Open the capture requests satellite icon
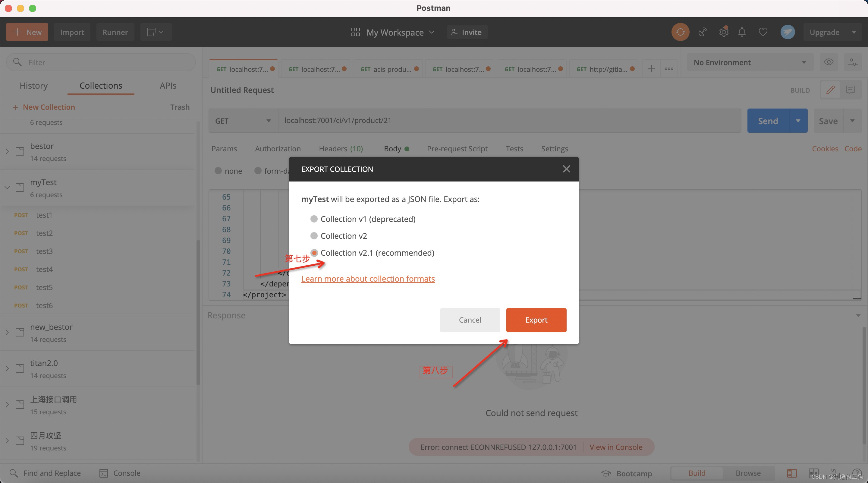Image resolution: width=868 pixels, height=483 pixels. coord(703,32)
